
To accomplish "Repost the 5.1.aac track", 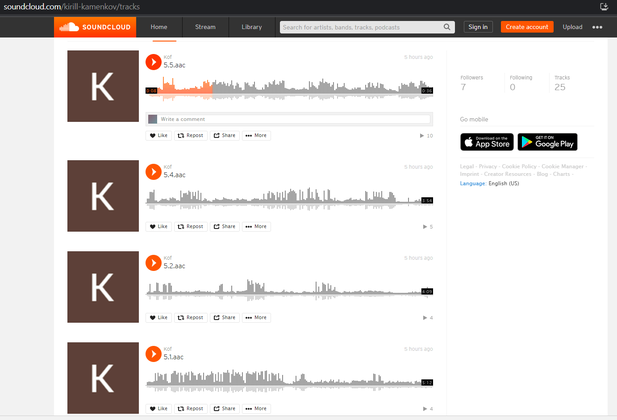I will [190, 409].
